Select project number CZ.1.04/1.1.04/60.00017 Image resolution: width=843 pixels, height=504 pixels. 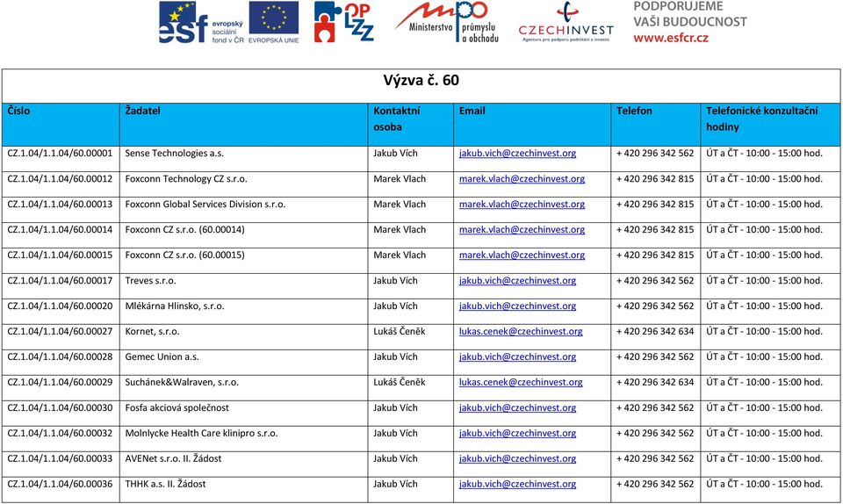[x=60, y=280]
